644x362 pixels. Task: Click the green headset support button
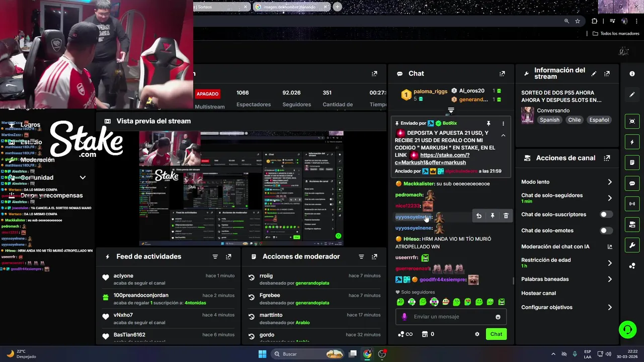click(627, 330)
